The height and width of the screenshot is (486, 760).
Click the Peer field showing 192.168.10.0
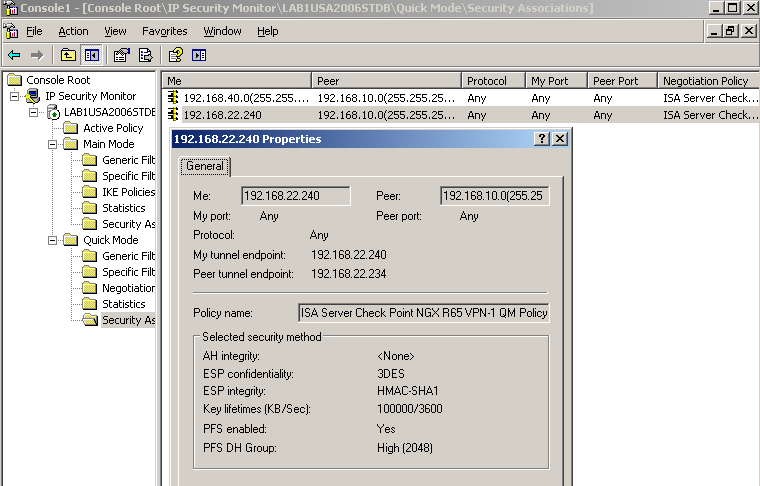tap(495, 196)
